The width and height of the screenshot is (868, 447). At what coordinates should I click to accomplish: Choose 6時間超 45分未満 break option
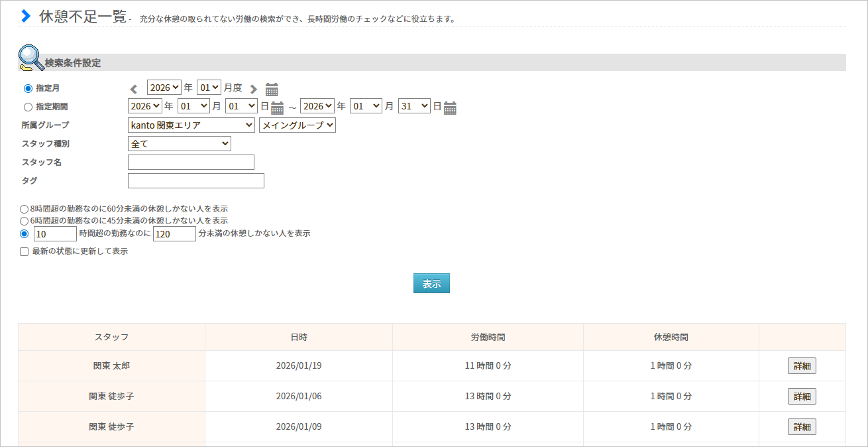[x=25, y=221]
